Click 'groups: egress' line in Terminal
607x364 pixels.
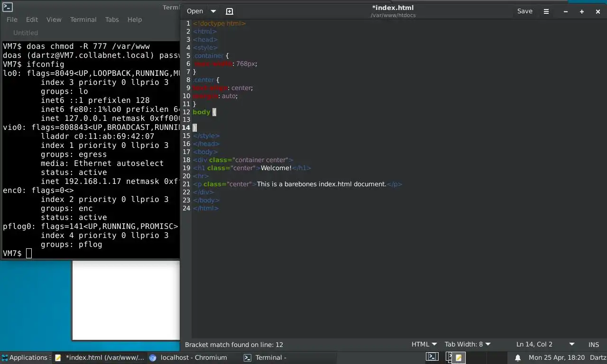coord(74,155)
